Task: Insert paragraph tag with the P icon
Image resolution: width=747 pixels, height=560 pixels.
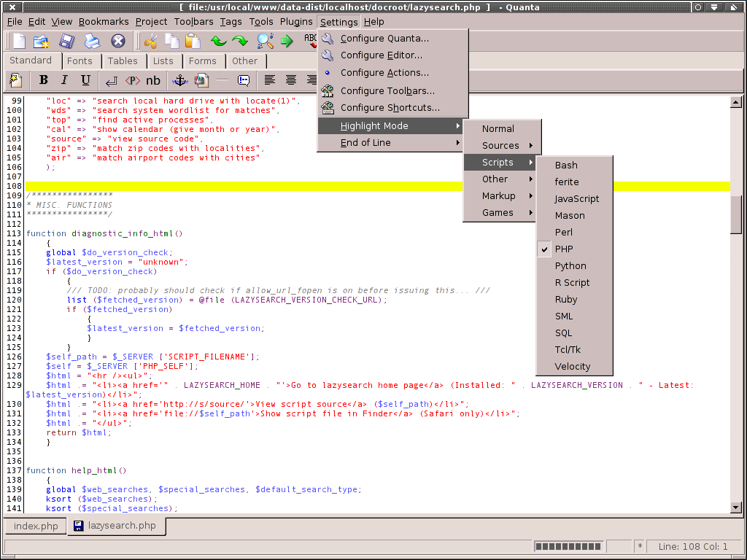Action: pyautogui.click(x=133, y=80)
